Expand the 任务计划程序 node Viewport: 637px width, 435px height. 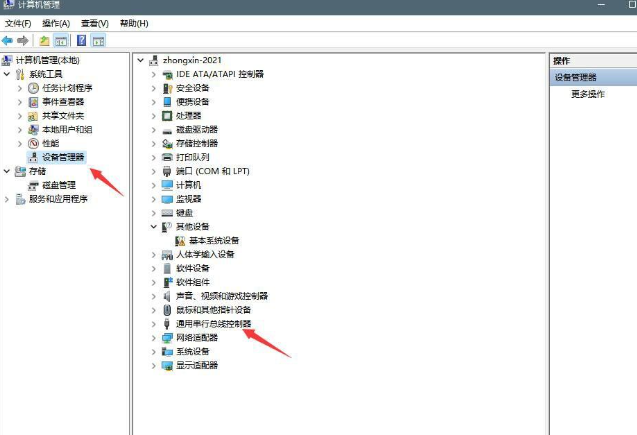(x=20, y=88)
